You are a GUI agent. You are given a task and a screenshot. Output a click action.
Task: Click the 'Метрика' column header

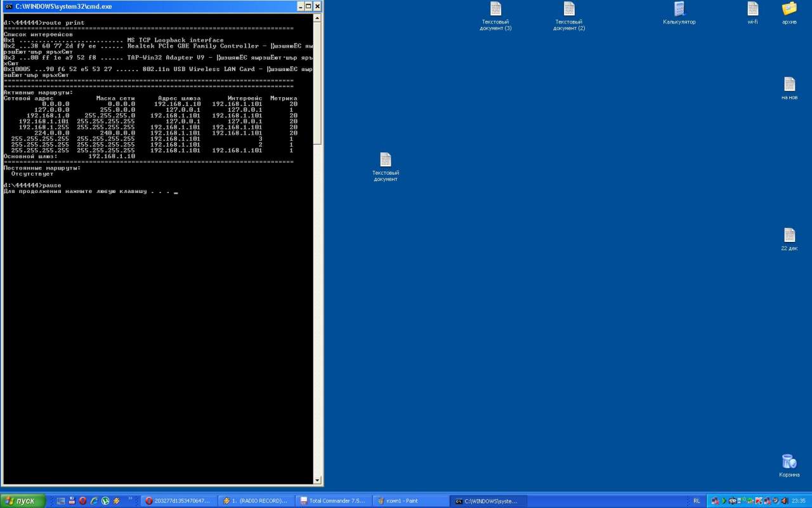click(x=284, y=98)
